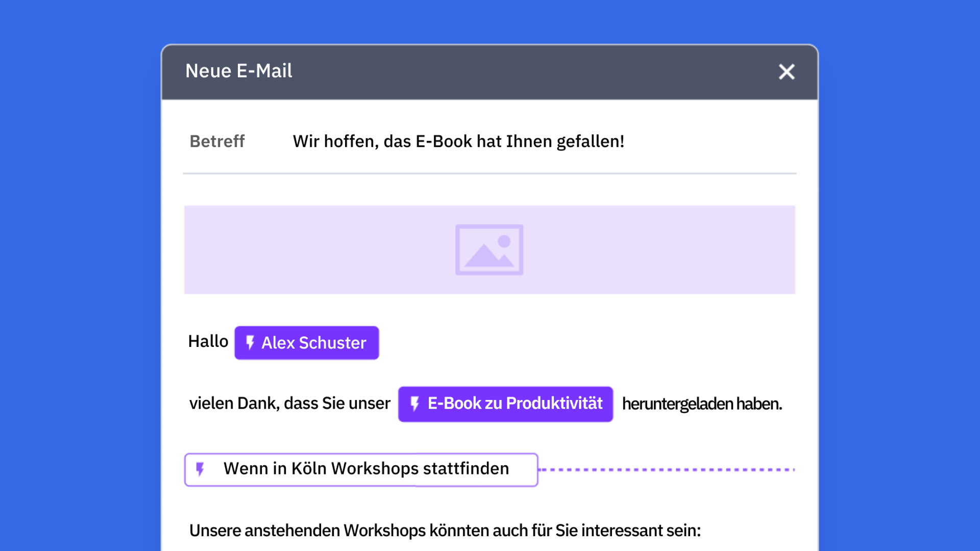Click into the subject line text field
This screenshot has width=980, height=551.
(x=458, y=141)
